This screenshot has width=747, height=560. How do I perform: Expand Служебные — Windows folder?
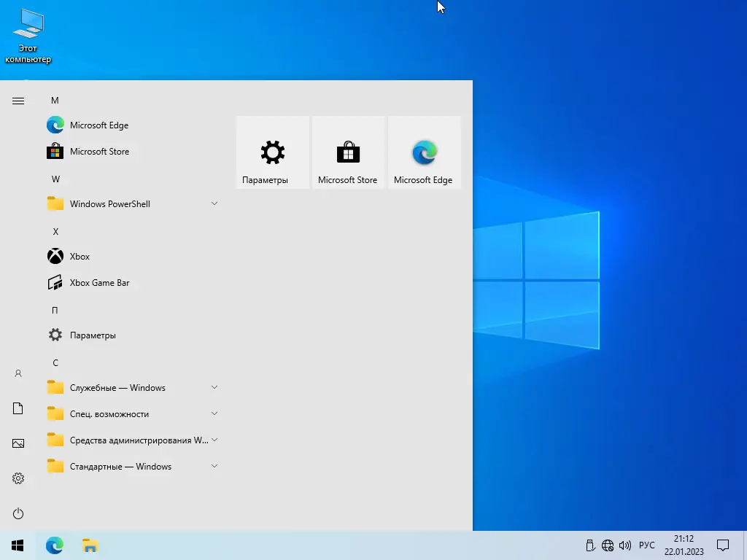point(133,388)
